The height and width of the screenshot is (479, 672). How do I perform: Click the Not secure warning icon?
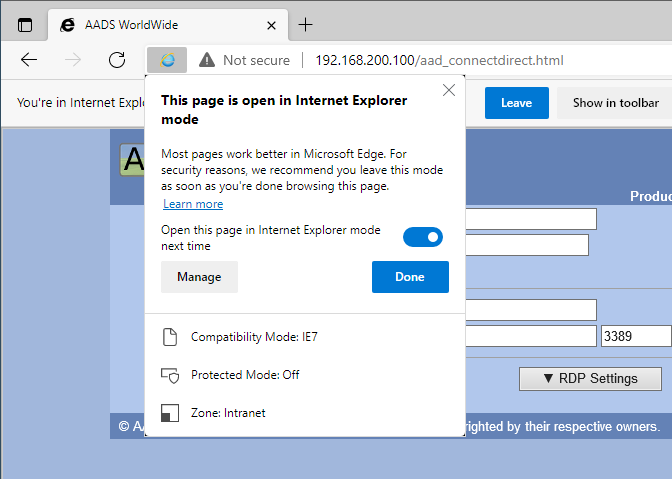click(207, 60)
